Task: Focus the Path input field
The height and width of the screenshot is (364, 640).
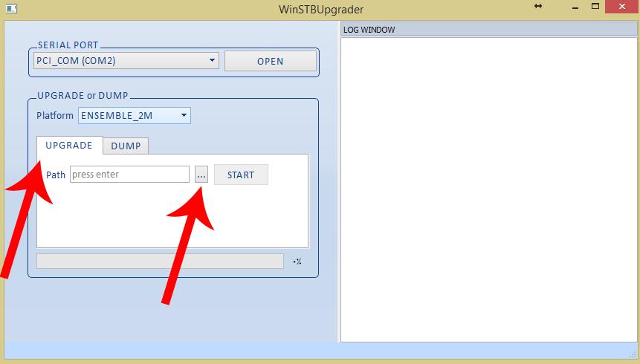Action: [x=129, y=175]
